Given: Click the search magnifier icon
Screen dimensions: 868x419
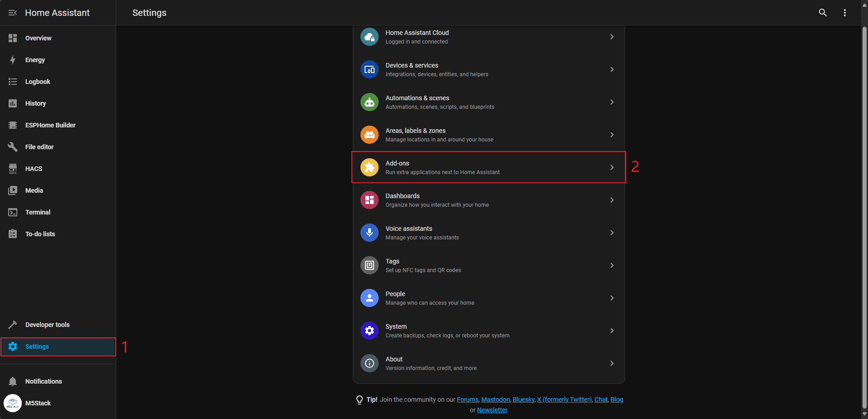Looking at the screenshot, I should (x=823, y=13).
